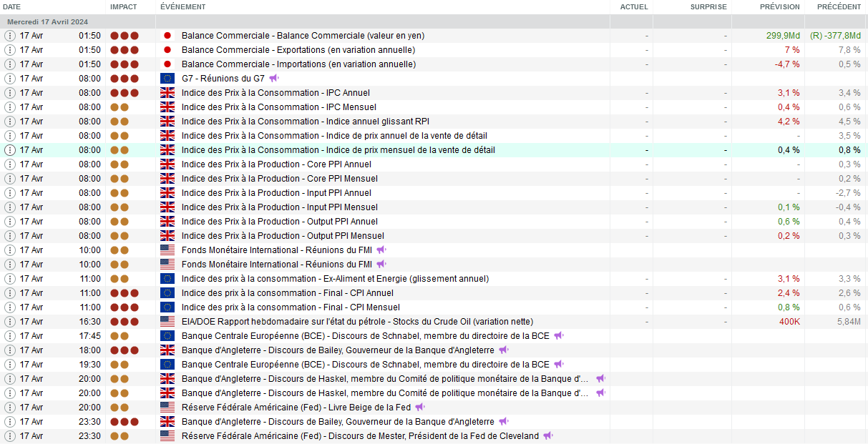Click forecast value -4,7 %
The image size is (868, 444).
pyautogui.click(x=788, y=64)
